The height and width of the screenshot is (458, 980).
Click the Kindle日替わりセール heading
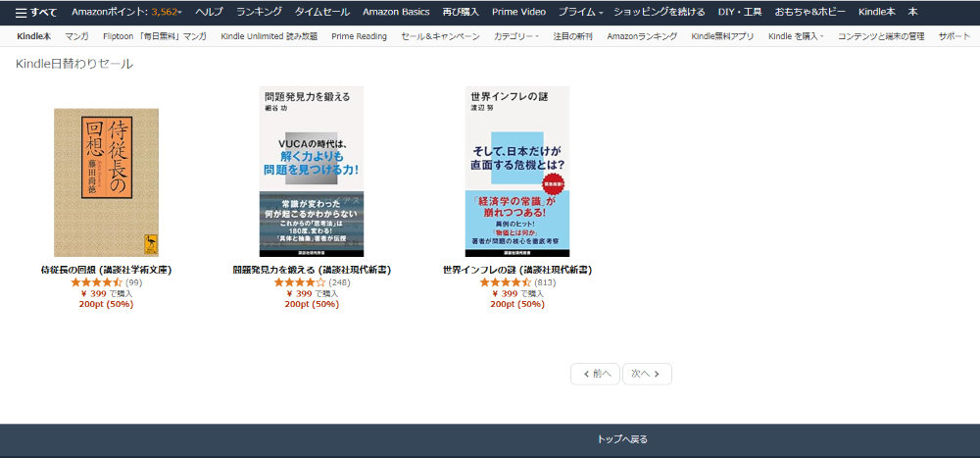pyautogui.click(x=74, y=64)
